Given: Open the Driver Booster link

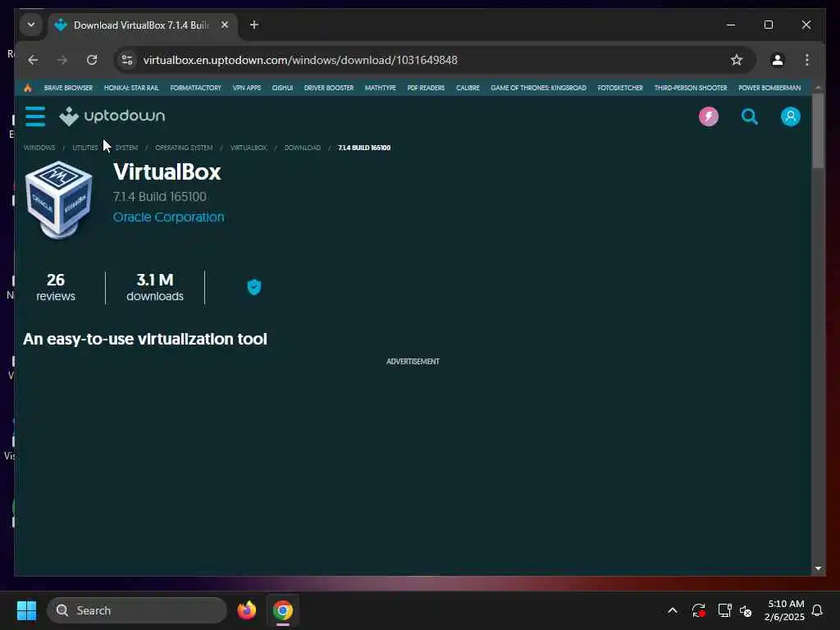Looking at the screenshot, I should (329, 88).
